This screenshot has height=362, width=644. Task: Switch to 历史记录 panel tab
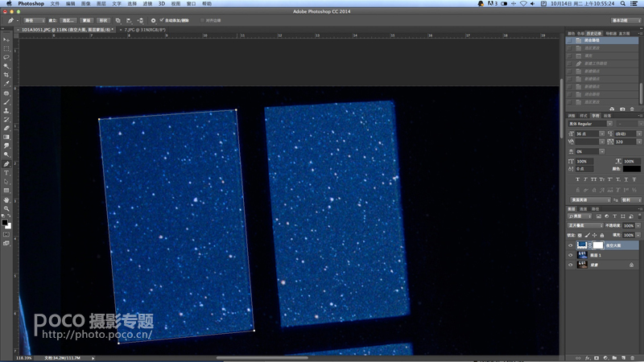pyautogui.click(x=594, y=33)
